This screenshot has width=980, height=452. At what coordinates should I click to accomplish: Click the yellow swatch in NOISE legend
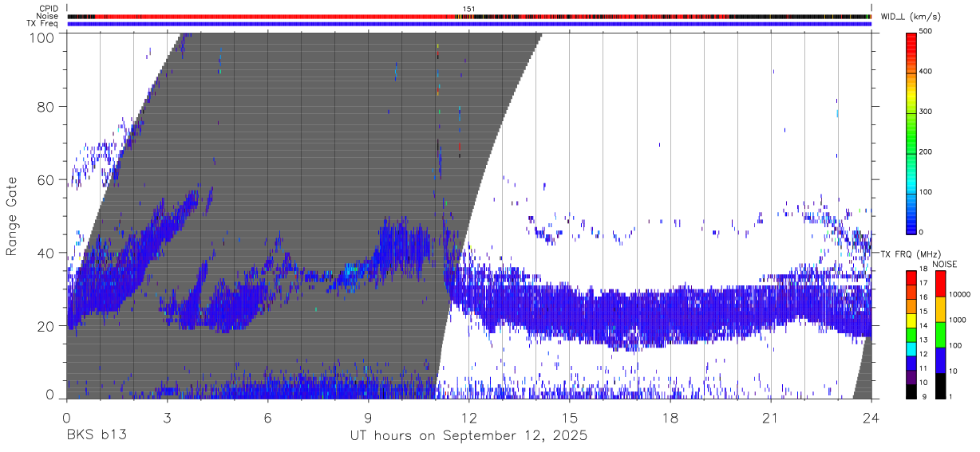[940, 309]
